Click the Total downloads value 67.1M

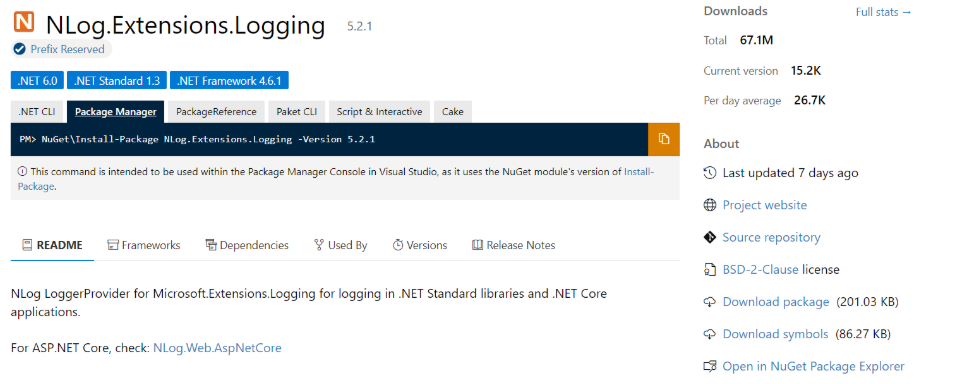point(756,40)
